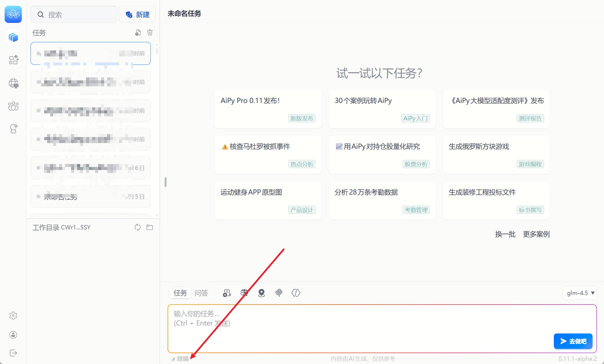The image size is (604, 364).
Task: Open the working directory folder icon
Action: [x=150, y=227]
